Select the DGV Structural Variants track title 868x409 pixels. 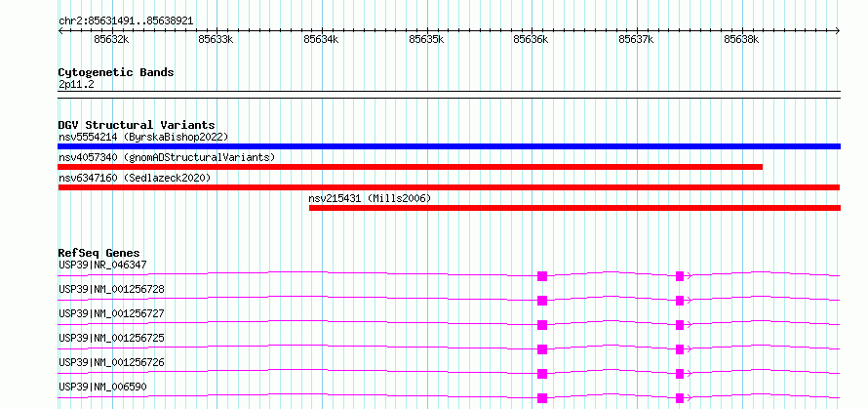[137, 125]
